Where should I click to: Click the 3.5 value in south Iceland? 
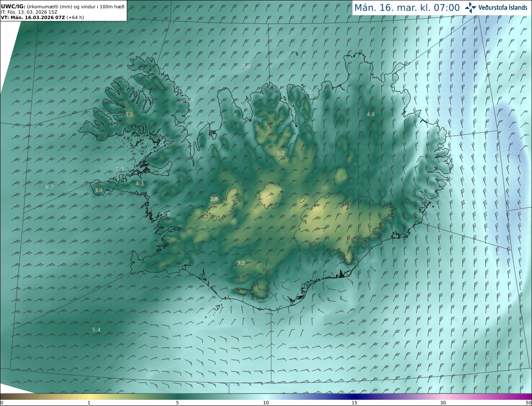point(241,263)
